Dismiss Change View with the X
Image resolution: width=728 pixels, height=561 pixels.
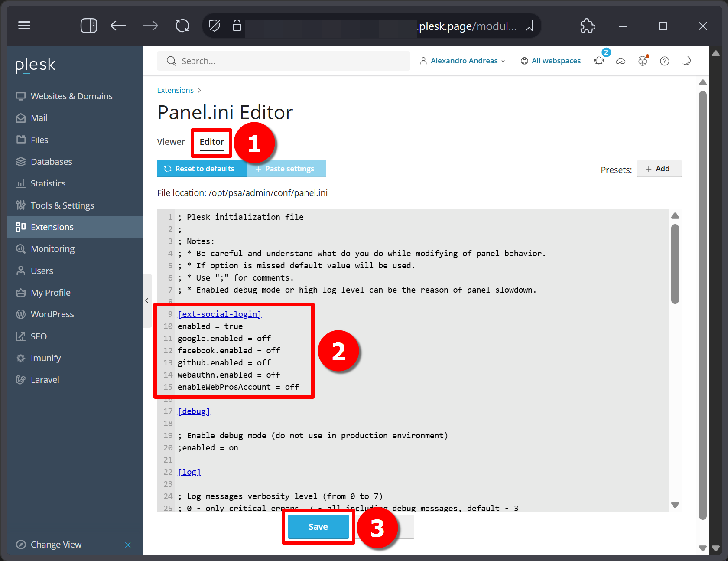click(128, 545)
